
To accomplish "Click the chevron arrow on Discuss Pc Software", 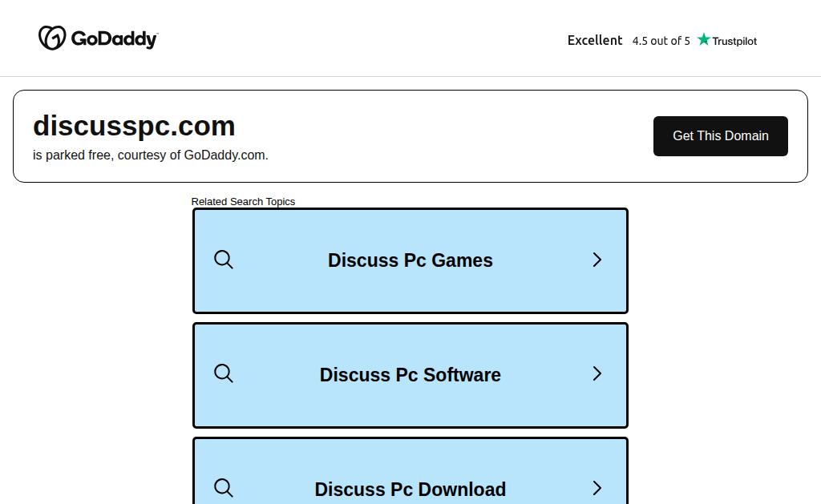I will tap(597, 373).
